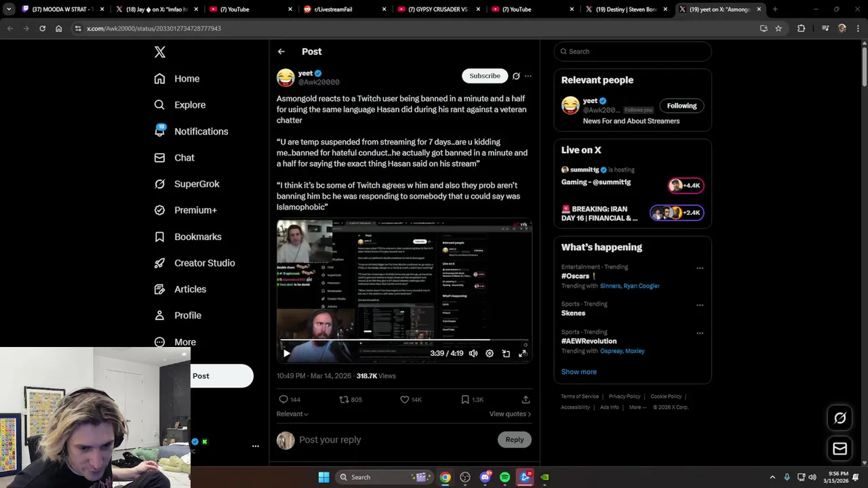Click the white Post button
Viewport: 868px width, 488px height.
tap(222, 376)
